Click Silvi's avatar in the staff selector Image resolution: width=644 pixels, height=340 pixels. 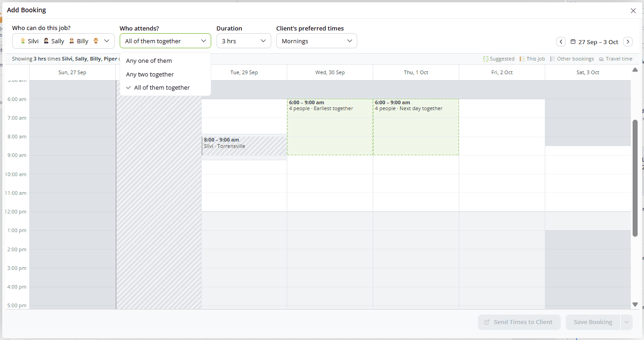pyautogui.click(x=23, y=41)
